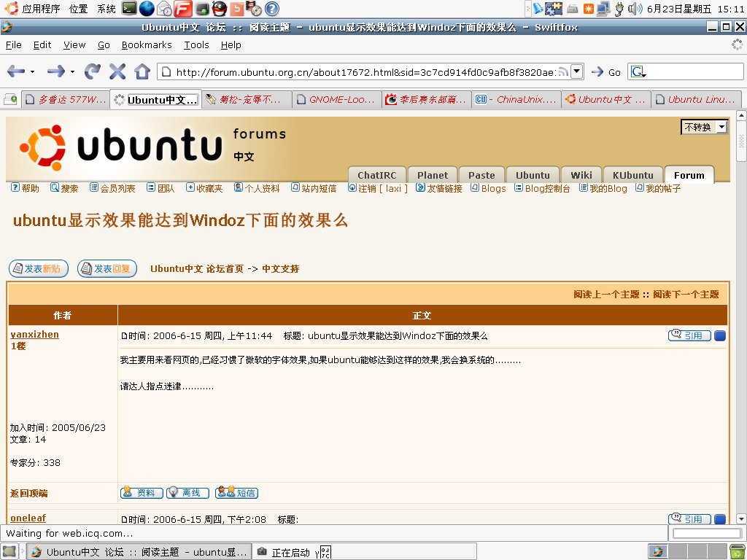Go to the browser home page
The height and width of the screenshot is (560, 747).
[142, 71]
